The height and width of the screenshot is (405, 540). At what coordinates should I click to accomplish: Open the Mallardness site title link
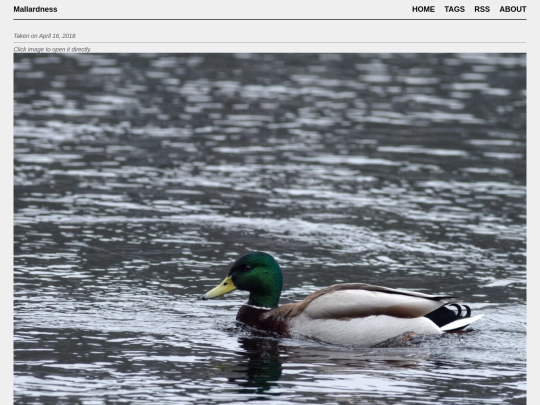click(x=35, y=9)
